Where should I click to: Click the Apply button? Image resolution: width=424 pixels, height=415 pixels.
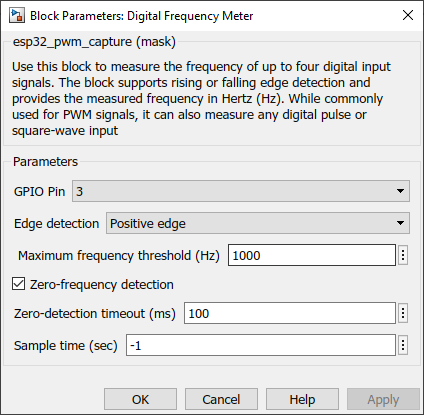click(383, 399)
